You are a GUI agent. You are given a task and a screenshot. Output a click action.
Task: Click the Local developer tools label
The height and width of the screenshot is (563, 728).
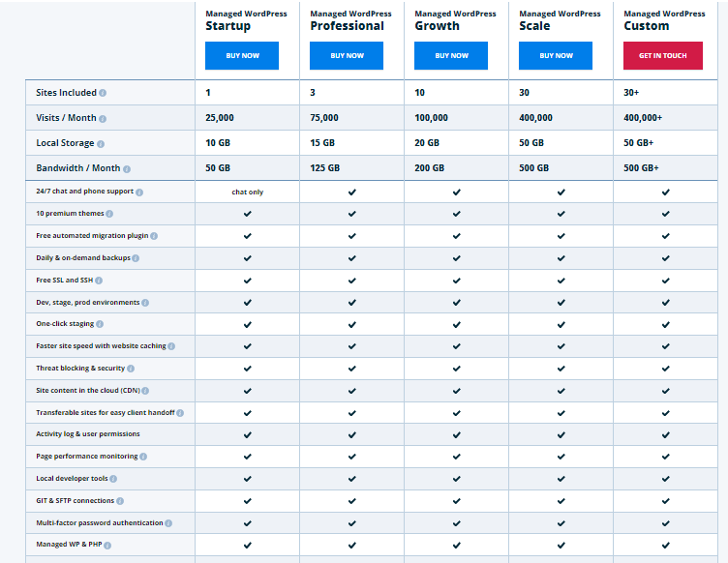click(x=72, y=479)
